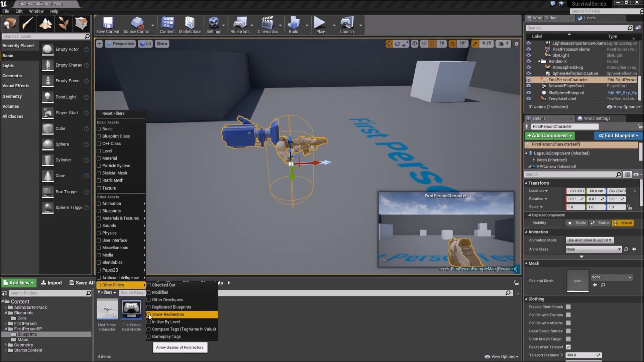Toggle Reset After Teleport checkbox

pos(568,347)
